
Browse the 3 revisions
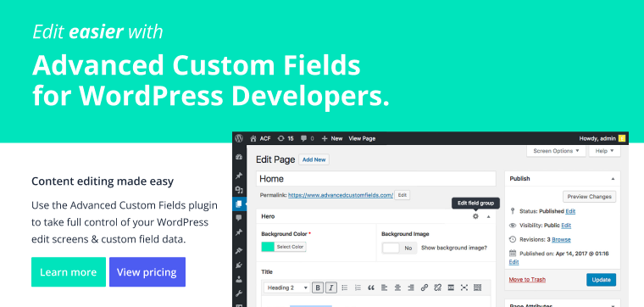[561, 240]
